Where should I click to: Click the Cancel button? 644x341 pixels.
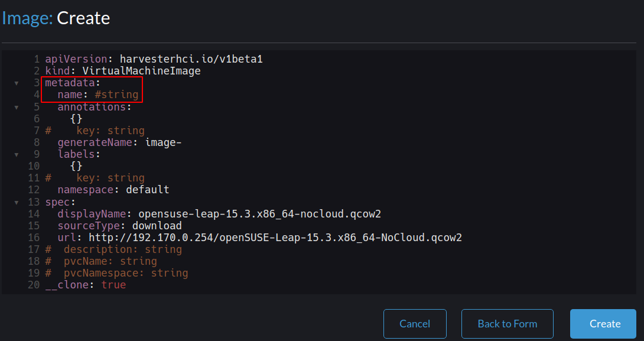(415, 323)
